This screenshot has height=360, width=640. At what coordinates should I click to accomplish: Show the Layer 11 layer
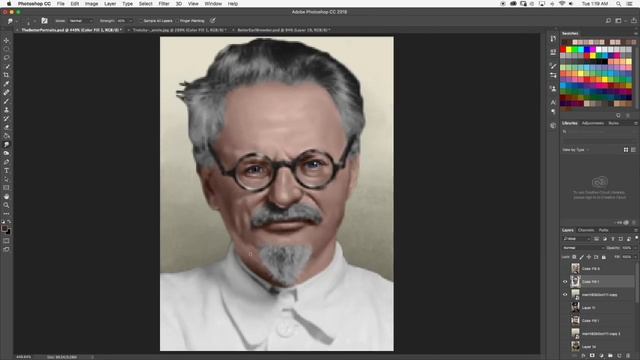click(565, 307)
